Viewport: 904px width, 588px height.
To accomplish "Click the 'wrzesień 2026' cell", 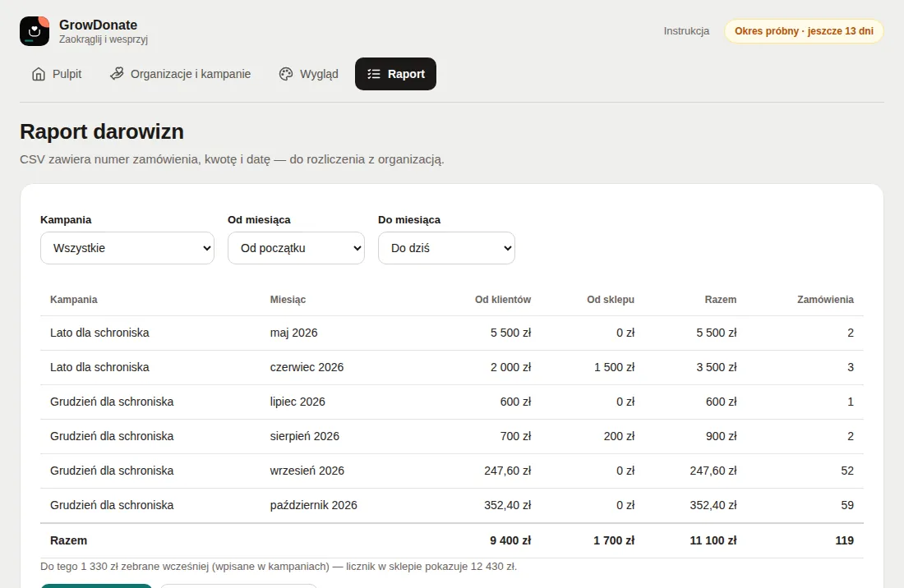I will point(307,471).
